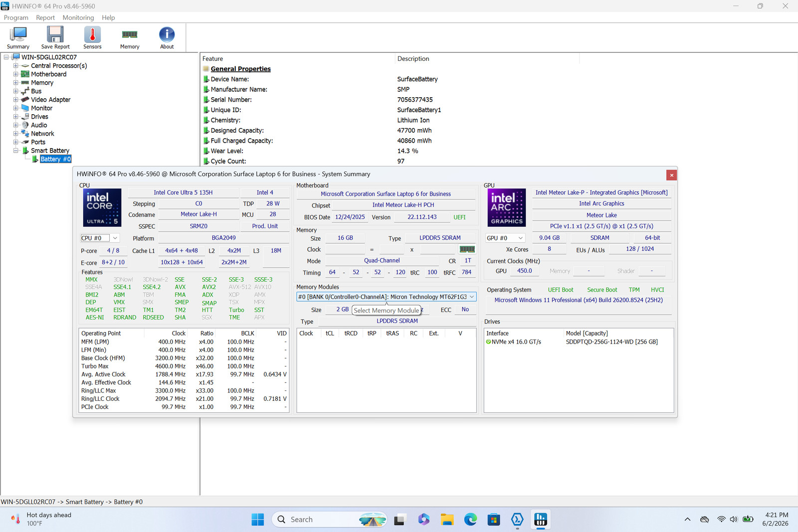Select the root WIN-5DGLL02RC07 tree node
798x532 pixels.
(x=49, y=57)
